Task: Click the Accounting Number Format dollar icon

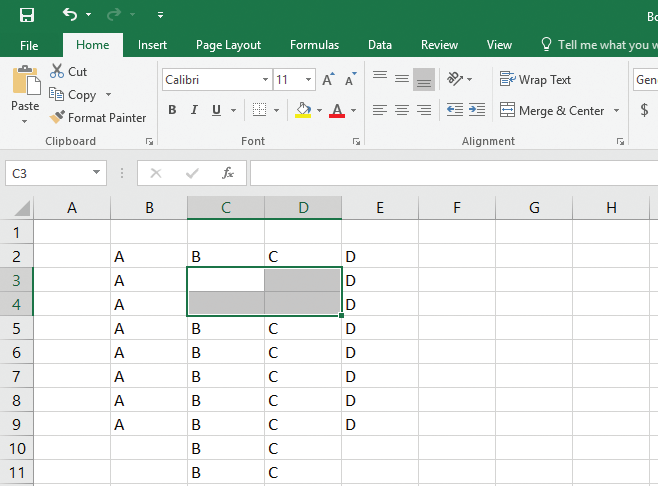Action: click(644, 110)
